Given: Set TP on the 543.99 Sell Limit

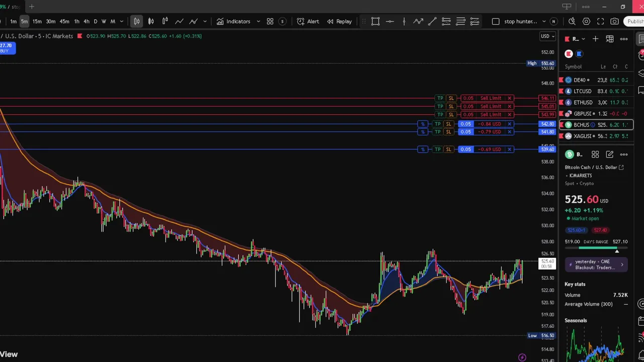Looking at the screenshot, I should coord(440,115).
